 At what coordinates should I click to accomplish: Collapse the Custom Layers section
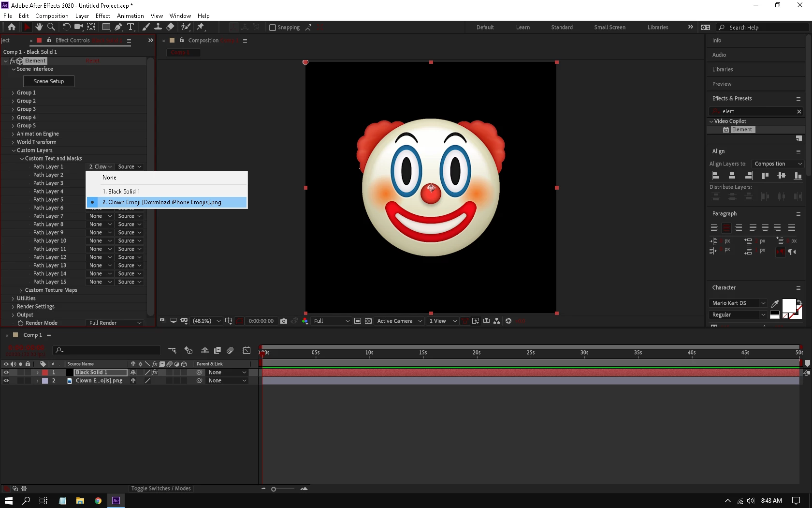point(14,150)
